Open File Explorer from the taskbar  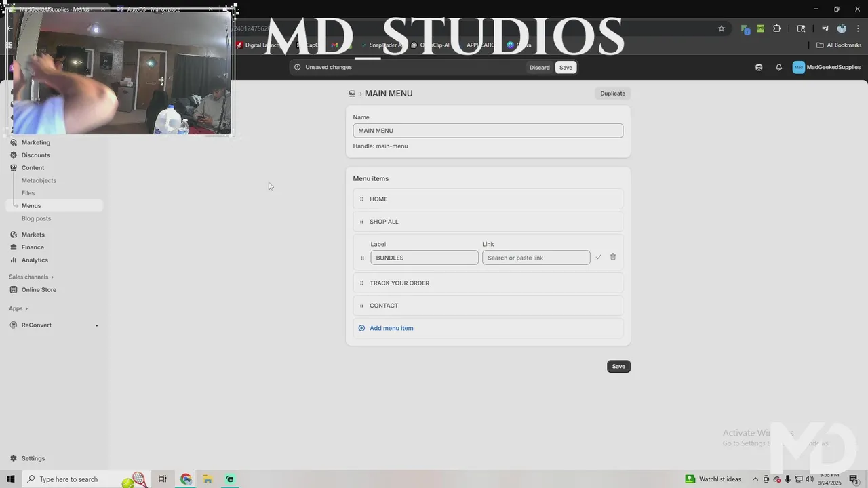coord(208,479)
